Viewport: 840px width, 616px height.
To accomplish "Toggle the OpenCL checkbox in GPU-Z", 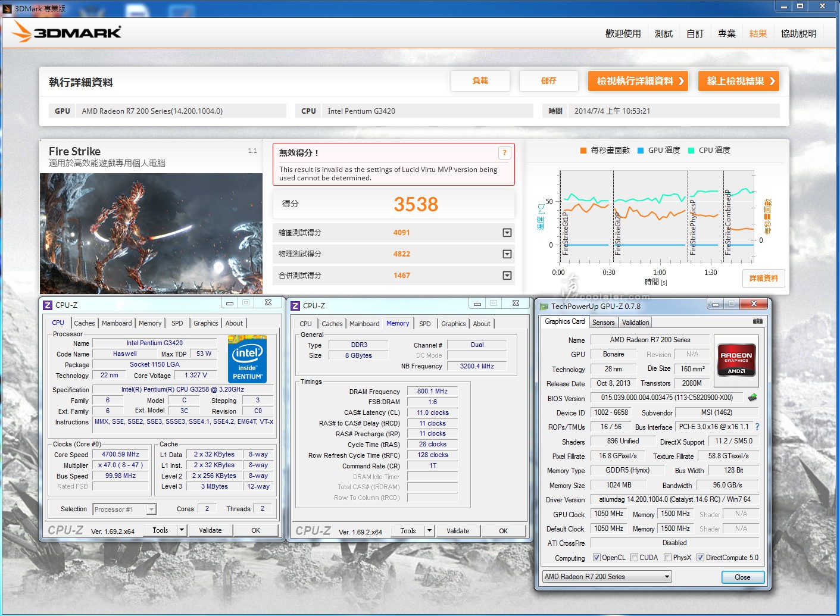I will (x=597, y=558).
